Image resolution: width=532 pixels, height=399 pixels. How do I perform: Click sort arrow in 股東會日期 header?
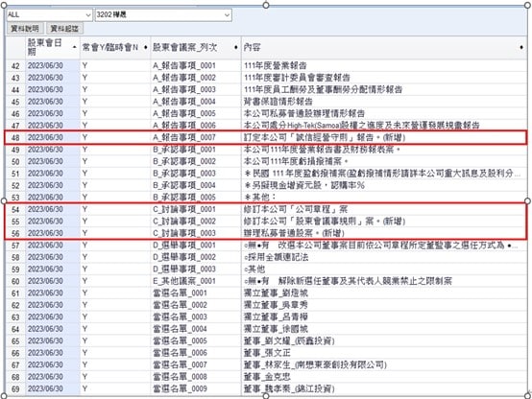pos(75,47)
